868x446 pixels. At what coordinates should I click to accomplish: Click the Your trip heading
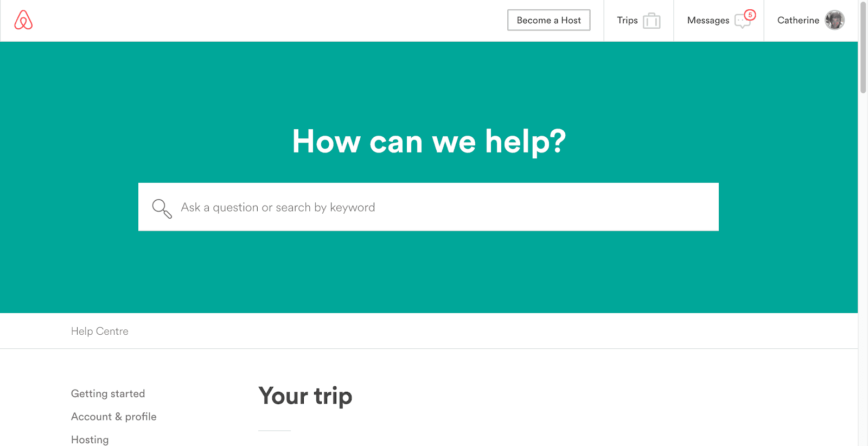coord(305,397)
